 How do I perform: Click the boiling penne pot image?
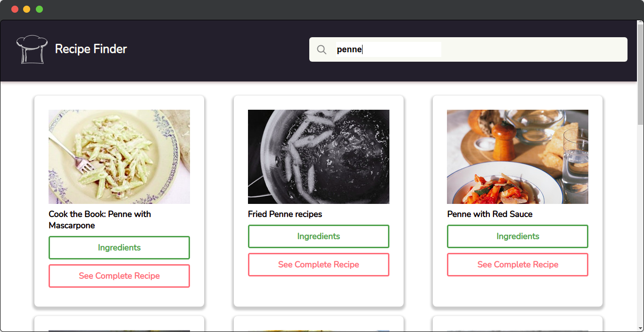pos(318,156)
